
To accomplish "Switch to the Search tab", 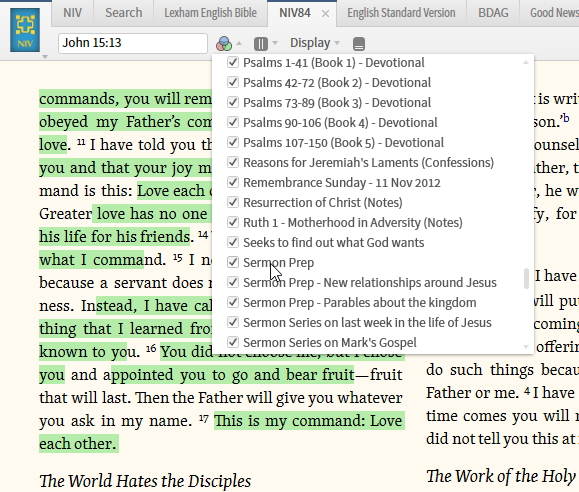I will tap(124, 13).
